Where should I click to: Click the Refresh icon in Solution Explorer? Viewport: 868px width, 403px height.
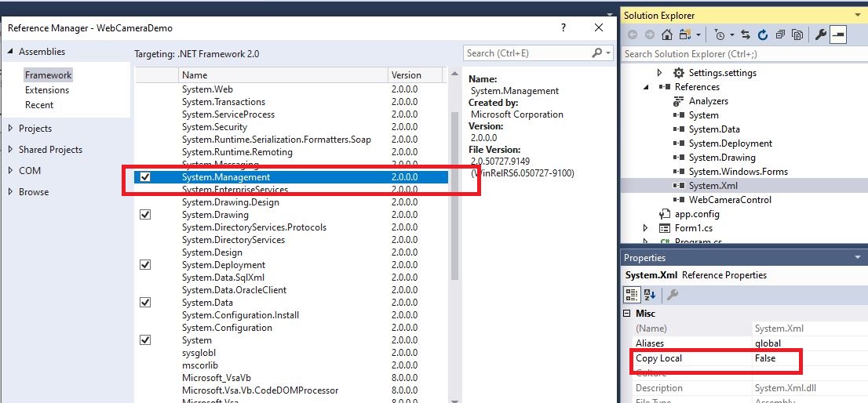[x=762, y=34]
